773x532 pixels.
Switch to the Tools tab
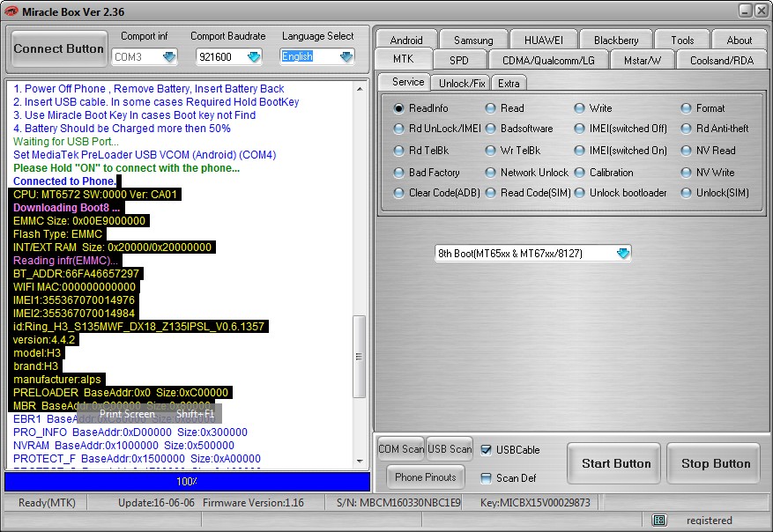(682, 40)
